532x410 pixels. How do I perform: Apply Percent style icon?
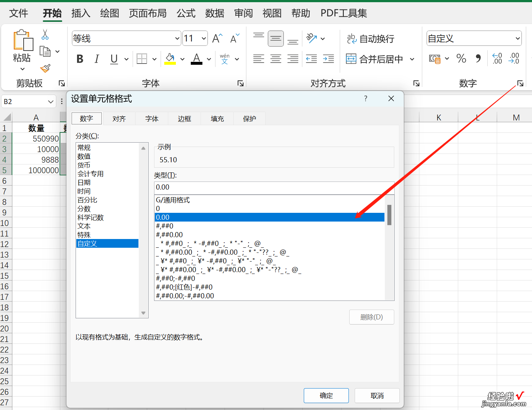(x=462, y=59)
